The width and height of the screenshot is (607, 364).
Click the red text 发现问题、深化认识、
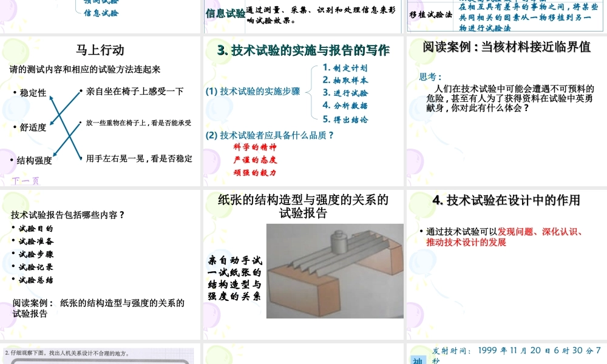pyautogui.click(x=540, y=232)
